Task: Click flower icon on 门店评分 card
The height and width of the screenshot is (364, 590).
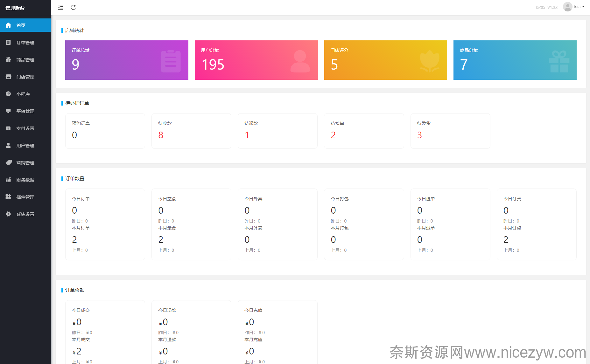Action: click(430, 61)
